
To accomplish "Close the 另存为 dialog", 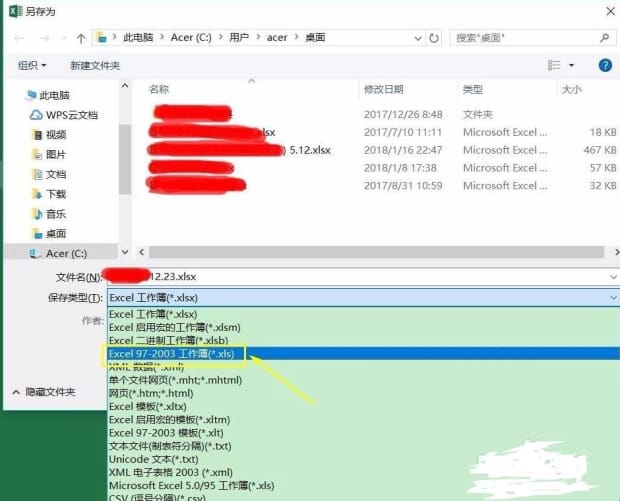I will tap(611, 11).
